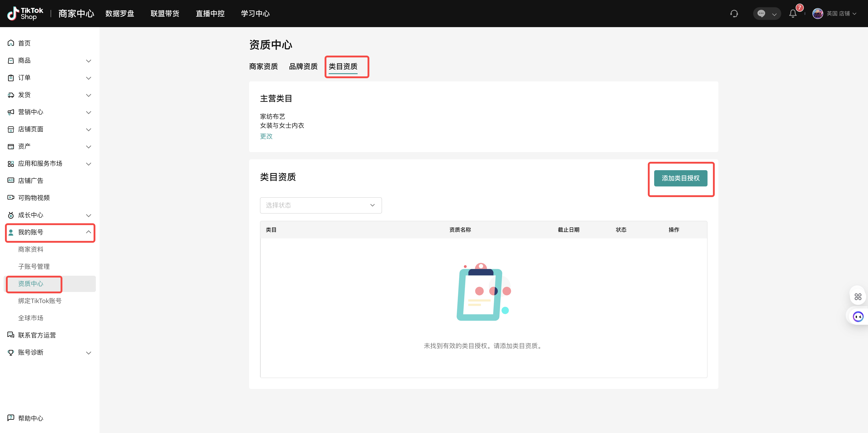Open 店铺广告 in sidebar
868x433 pixels.
pyautogui.click(x=30, y=181)
